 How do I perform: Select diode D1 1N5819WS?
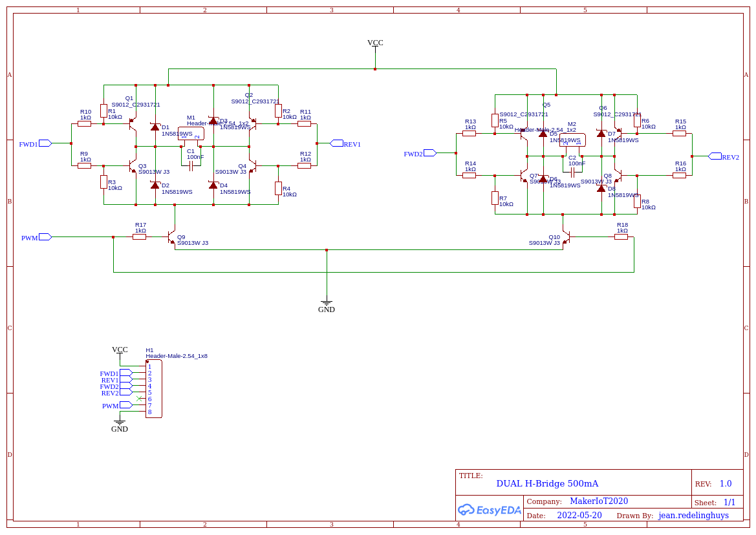(155, 127)
